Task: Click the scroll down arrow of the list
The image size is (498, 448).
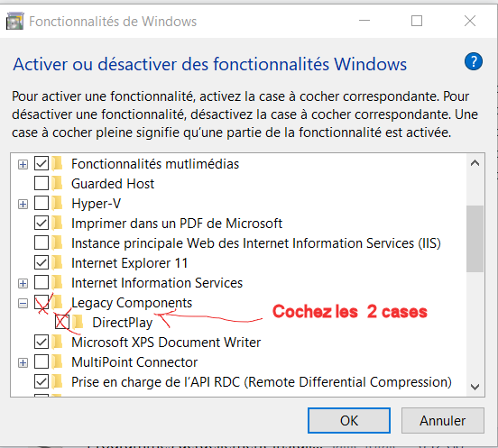Action: [475, 387]
